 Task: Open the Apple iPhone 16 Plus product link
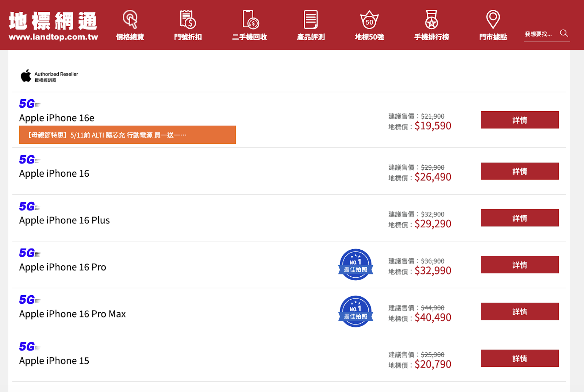click(x=64, y=220)
